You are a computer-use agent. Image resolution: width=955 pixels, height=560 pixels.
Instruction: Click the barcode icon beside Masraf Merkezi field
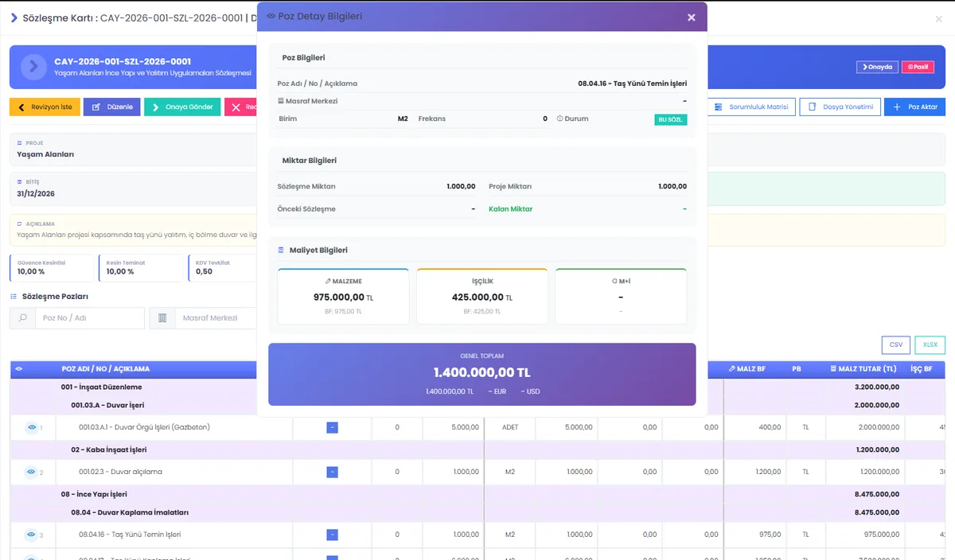coord(162,318)
